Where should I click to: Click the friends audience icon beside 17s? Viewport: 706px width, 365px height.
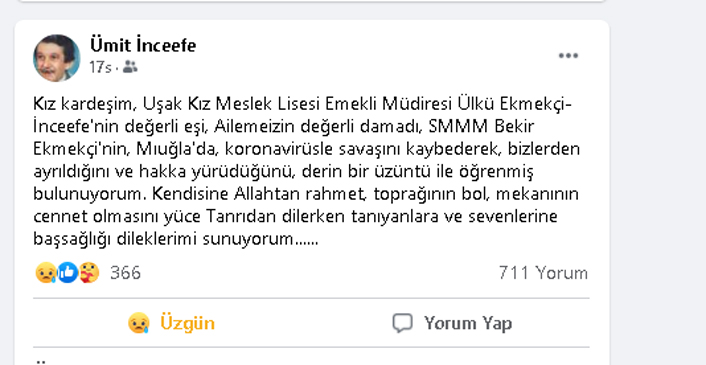[130, 67]
